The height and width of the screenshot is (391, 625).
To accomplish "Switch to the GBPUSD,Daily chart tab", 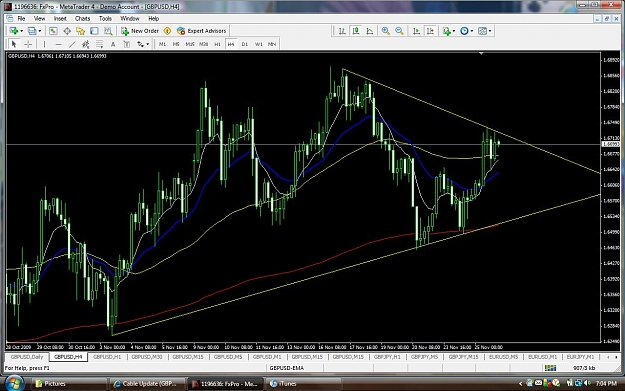I will tap(27, 357).
